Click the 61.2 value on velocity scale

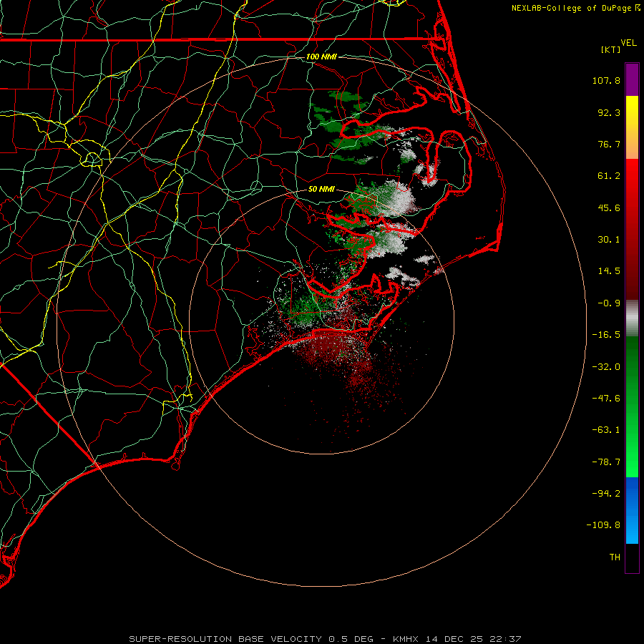609,176
